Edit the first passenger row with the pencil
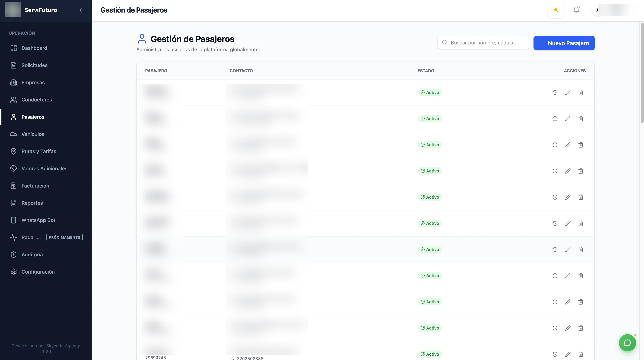The image size is (644, 360). [x=568, y=93]
